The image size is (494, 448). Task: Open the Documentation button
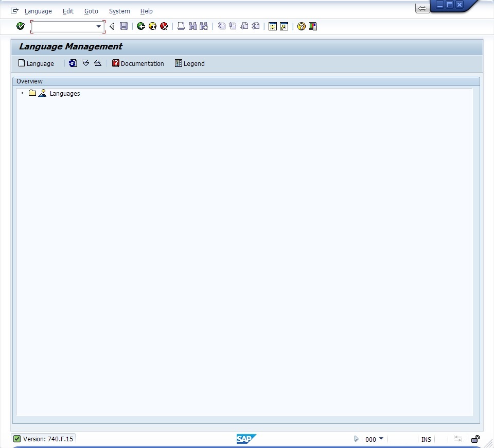click(x=138, y=63)
